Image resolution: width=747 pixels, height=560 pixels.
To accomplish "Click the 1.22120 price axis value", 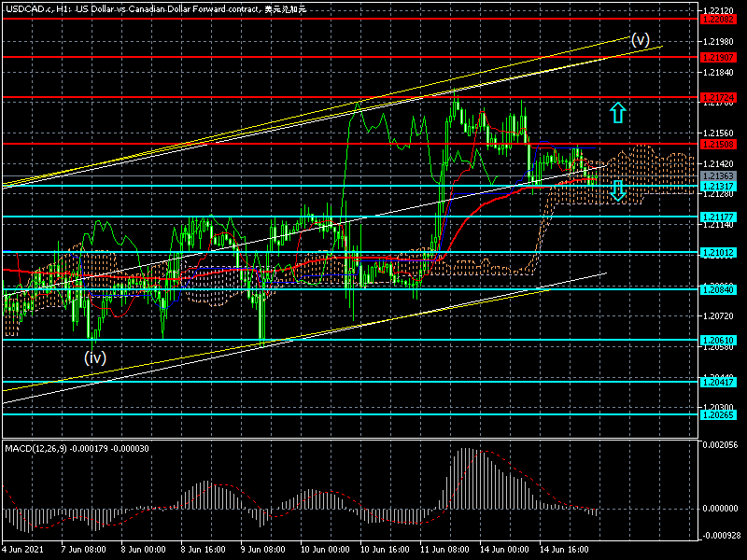I will [x=718, y=10].
